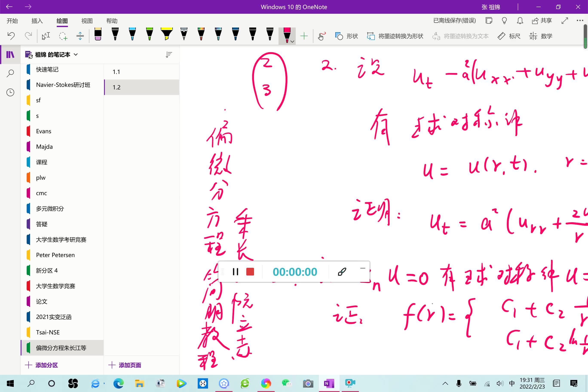Open recent notes clock icon
Image resolution: width=588 pixels, height=392 pixels.
point(10,92)
